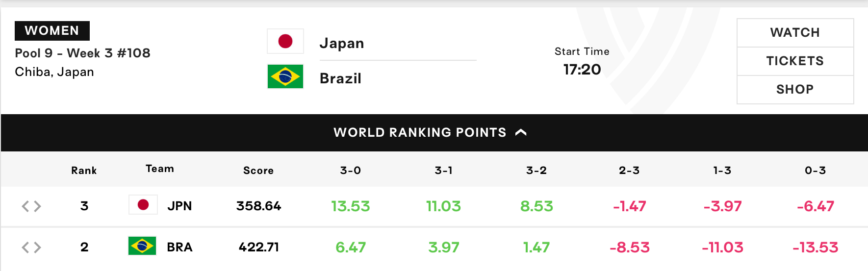Click the Pool 9 - Week 3 #108 text
The width and height of the screenshot is (868, 271).
(82, 53)
